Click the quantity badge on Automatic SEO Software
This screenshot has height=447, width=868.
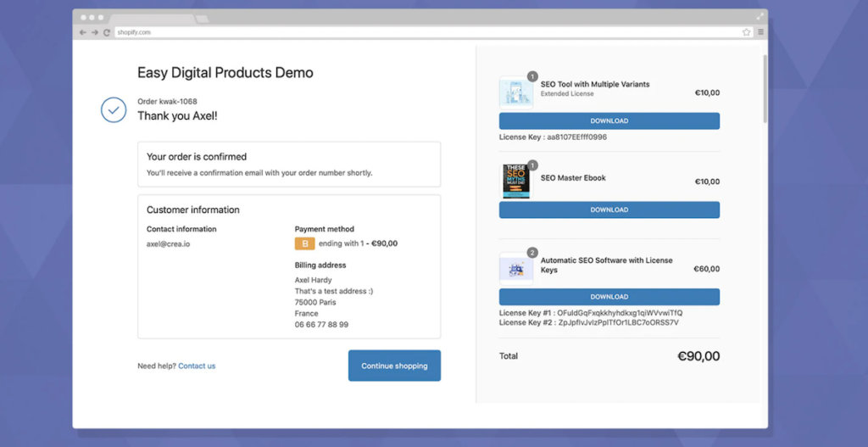click(x=532, y=253)
